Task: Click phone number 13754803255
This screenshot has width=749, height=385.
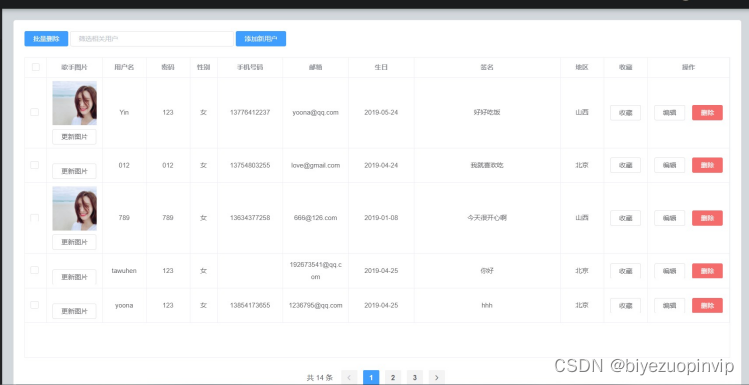Action: (250, 165)
